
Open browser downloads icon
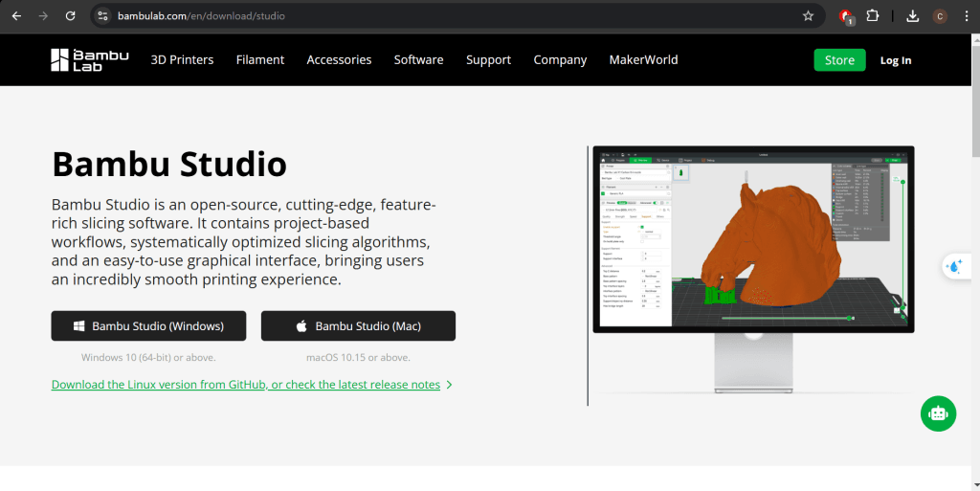[x=912, y=16]
